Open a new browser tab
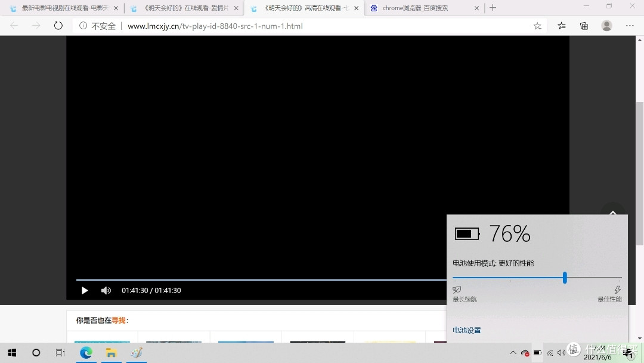644x363 pixels. tap(493, 7)
